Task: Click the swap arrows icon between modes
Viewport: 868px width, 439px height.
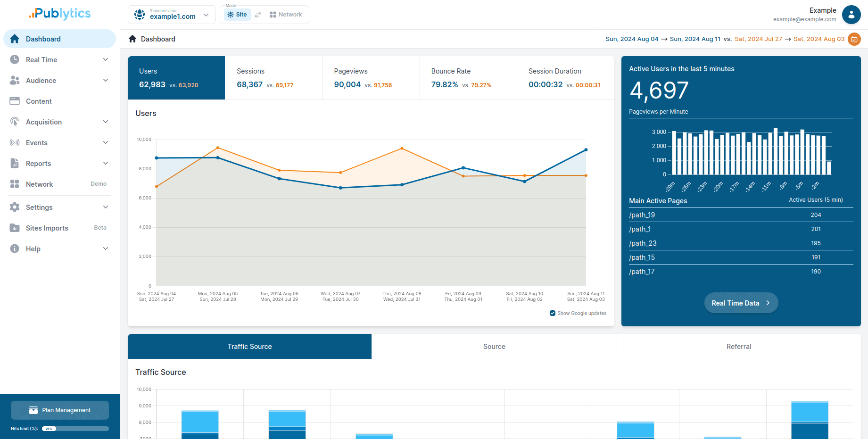Action: [258, 15]
